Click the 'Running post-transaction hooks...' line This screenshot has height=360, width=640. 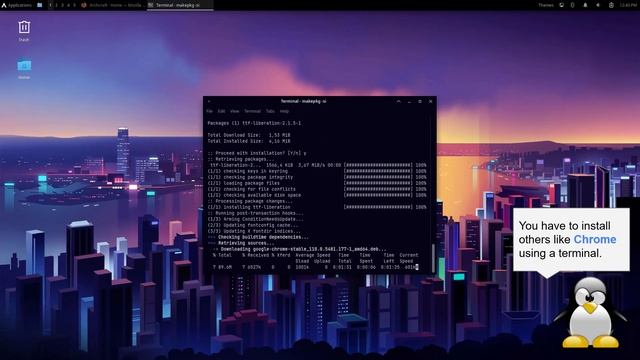[256, 213]
